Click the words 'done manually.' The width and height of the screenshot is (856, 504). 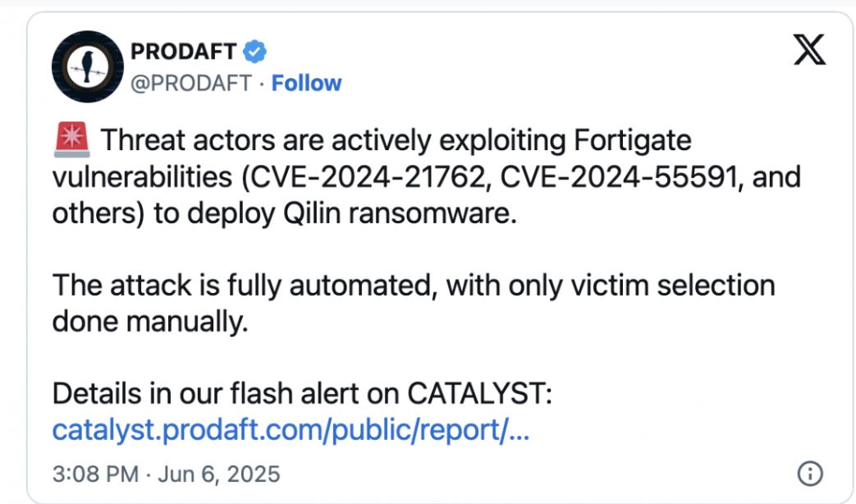[150, 322]
